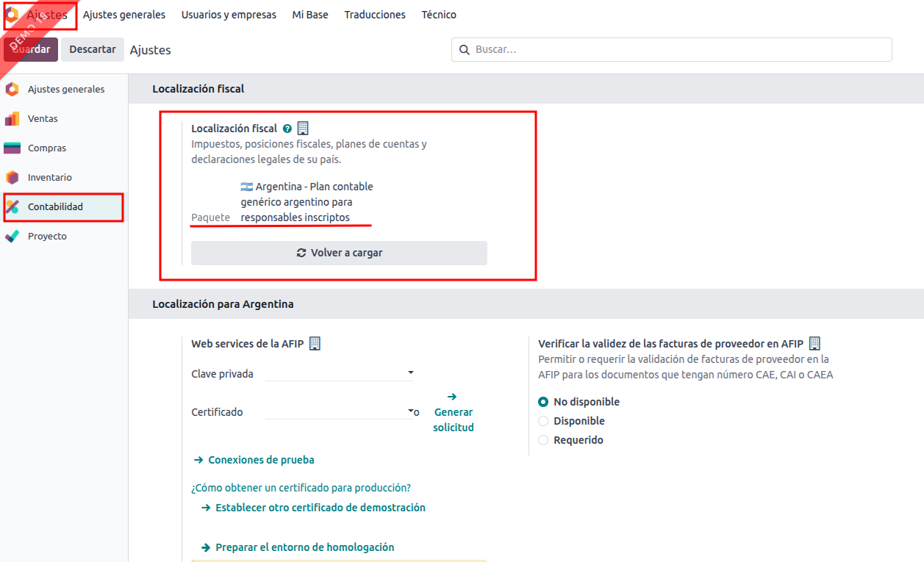The height and width of the screenshot is (562, 924).
Task: Open the Paquete fiscal localization selector
Action: click(307, 202)
